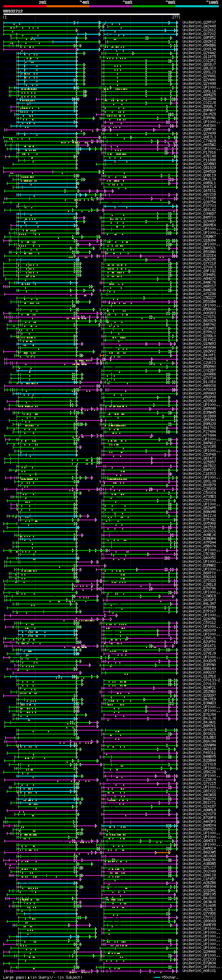Select the UniRef100_A7SZ86 label

point(199,294)
